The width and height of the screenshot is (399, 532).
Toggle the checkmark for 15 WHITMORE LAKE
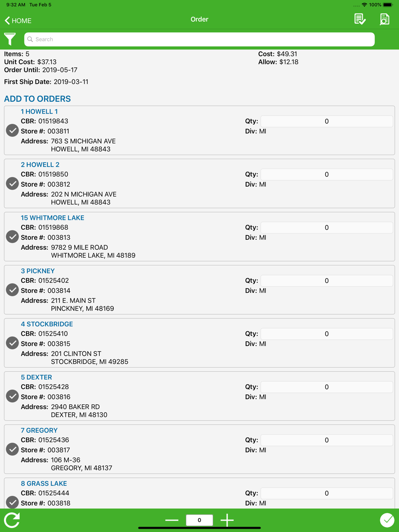(12, 236)
